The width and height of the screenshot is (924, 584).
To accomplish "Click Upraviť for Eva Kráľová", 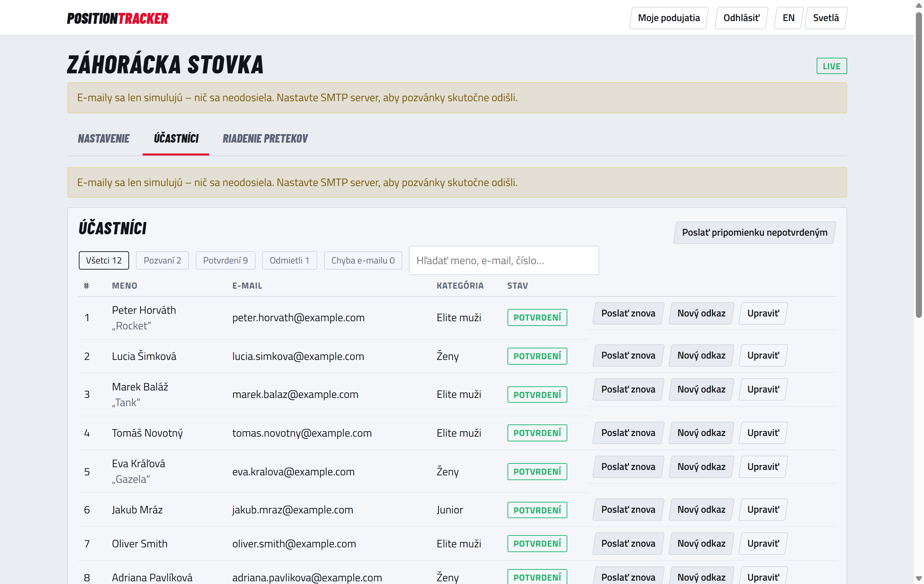I will (763, 467).
